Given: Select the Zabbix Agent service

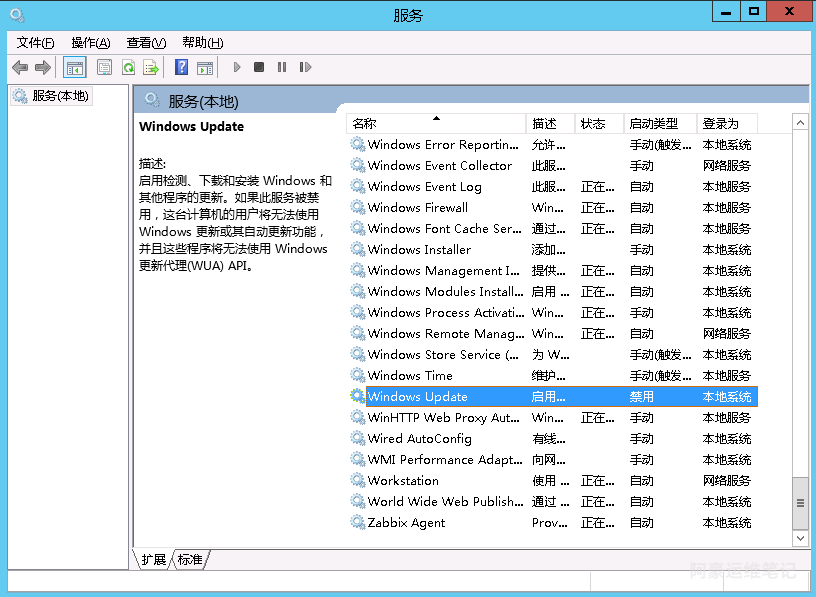Looking at the screenshot, I should (406, 523).
